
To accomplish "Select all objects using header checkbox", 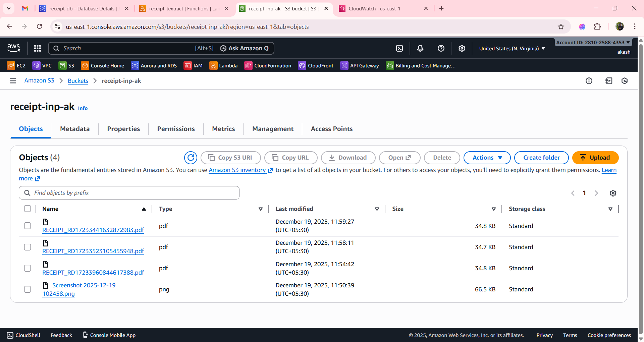I will [x=27, y=209].
